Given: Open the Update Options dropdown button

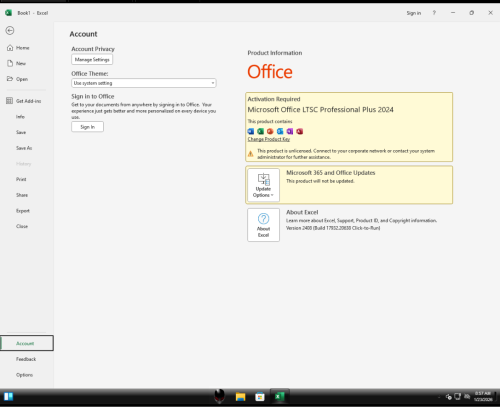Looking at the screenshot, I should click(x=263, y=185).
